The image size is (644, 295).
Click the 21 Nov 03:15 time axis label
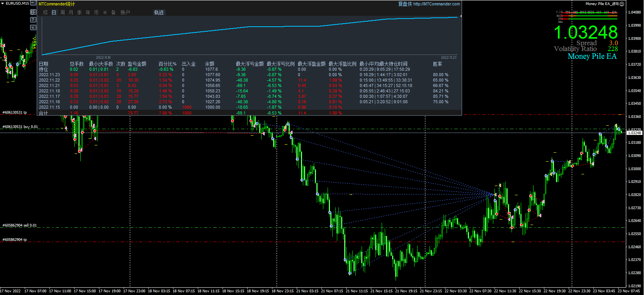tap(308, 291)
